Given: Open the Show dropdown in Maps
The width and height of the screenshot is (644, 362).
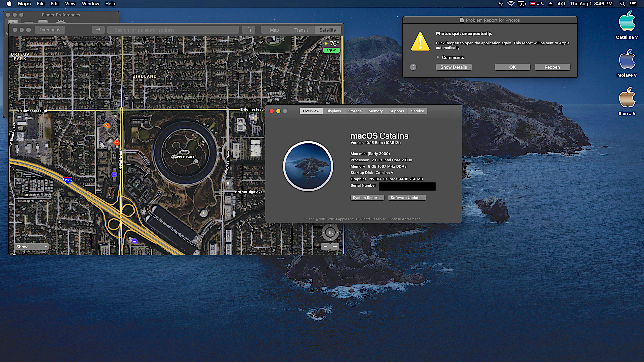Looking at the screenshot, I should [31, 247].
